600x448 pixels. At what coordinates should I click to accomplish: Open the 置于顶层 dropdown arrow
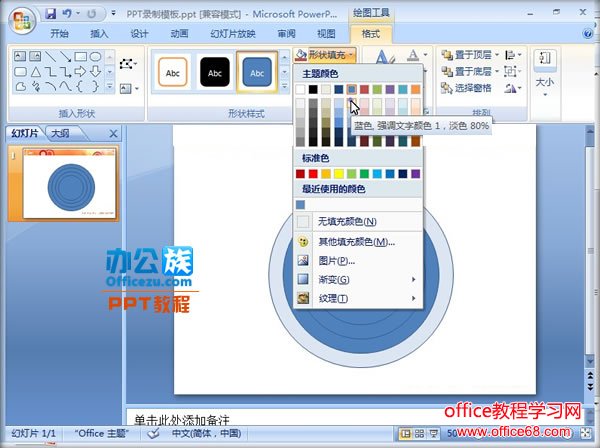tap(497, 55)
